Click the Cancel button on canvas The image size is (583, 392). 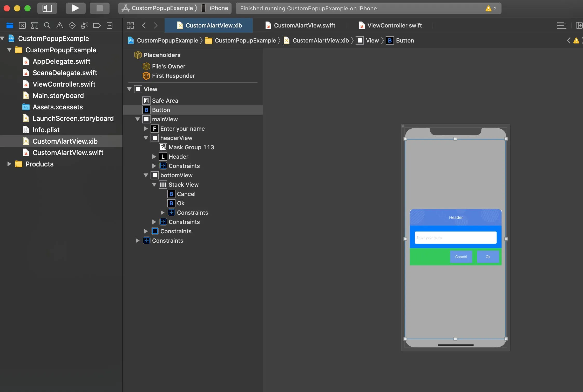461,257
